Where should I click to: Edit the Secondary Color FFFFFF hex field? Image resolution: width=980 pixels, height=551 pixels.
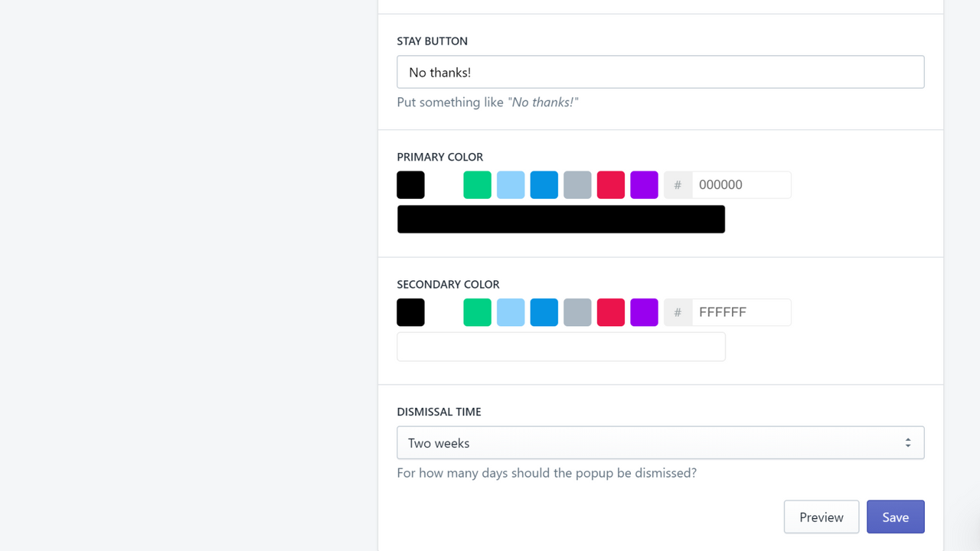[741, 312]
